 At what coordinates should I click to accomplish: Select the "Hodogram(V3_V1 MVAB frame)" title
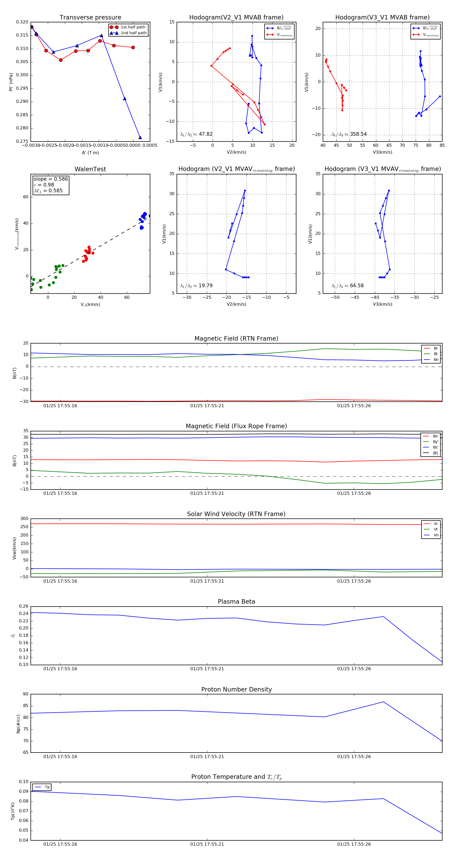pyautogui.click(x=382, y=17)
